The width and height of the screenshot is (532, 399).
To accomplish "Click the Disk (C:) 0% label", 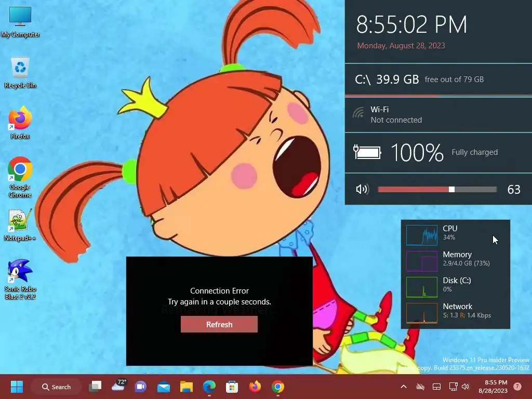I will tap(457, 284).
